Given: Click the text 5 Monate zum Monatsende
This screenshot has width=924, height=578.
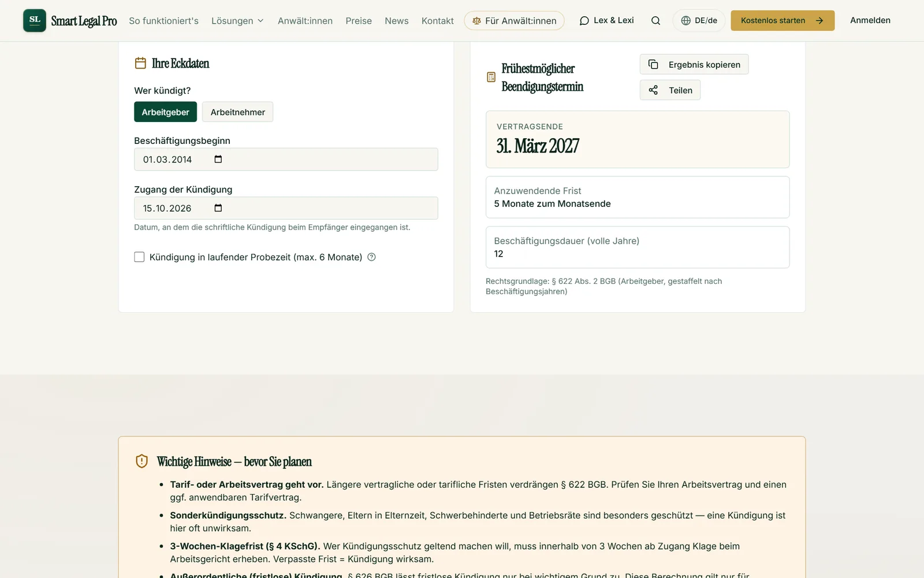Looking at the screenshot, I should [x=552, y=204].
